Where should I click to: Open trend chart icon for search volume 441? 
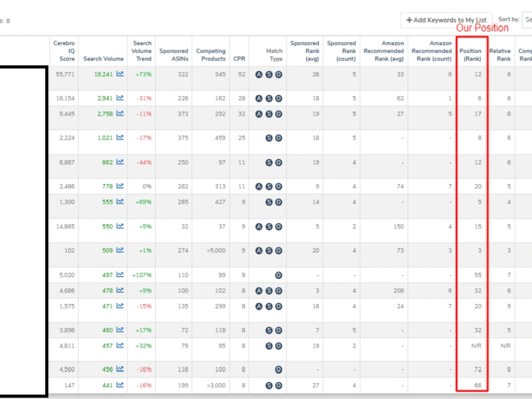point(120,385)
